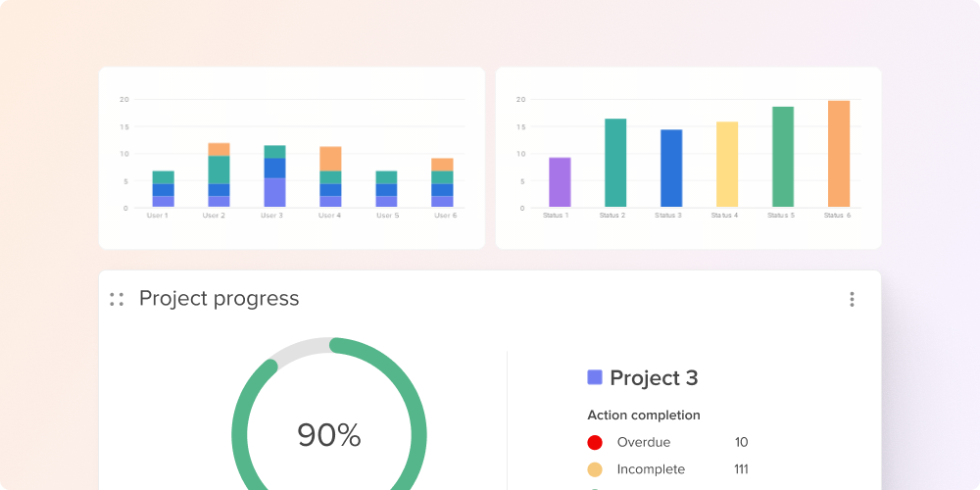This screenshot has height=490, width=980.
Task: Click the 90% label inside the donut
Action: (x=329, y=435)
